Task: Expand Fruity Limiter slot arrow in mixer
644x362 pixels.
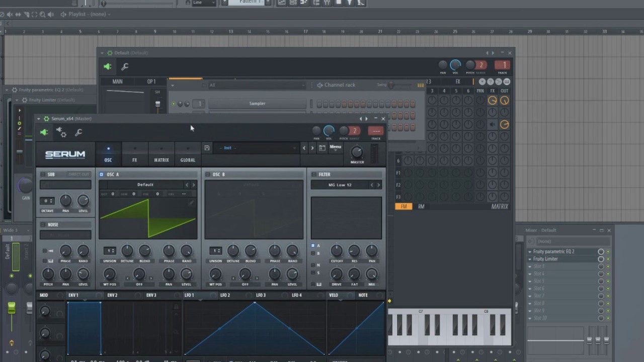Action: pyautogui.click(x=530, y=259)
